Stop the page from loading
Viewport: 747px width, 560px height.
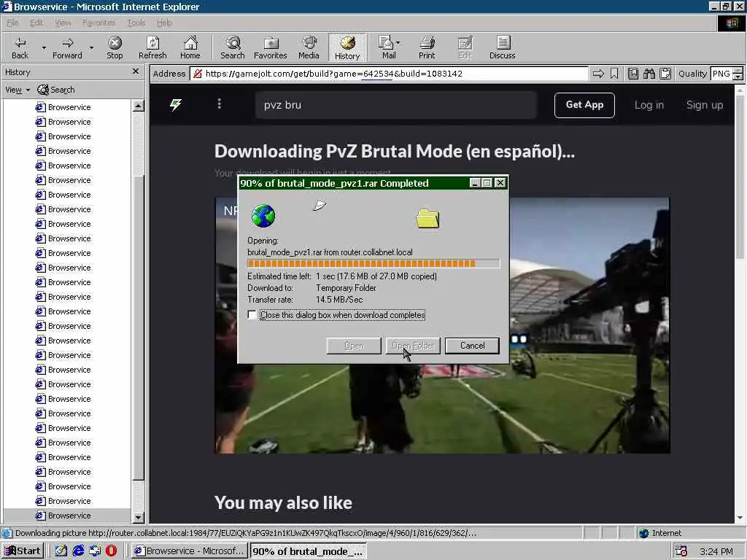115,47
